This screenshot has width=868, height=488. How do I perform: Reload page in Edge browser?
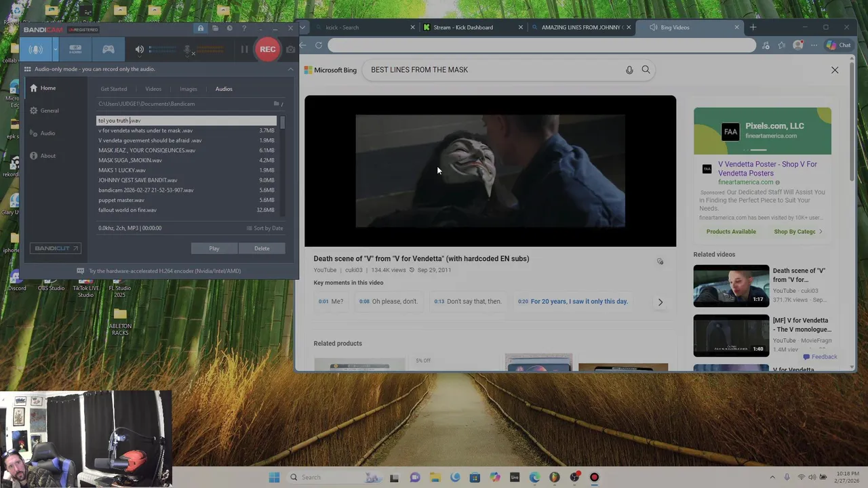[x=319, y=45]
